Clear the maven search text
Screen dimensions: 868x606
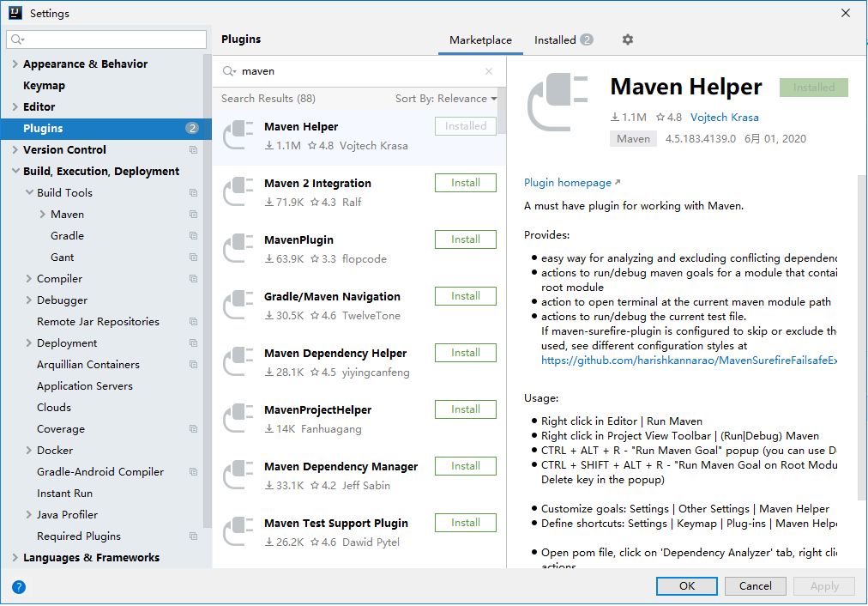click(488, 71)
